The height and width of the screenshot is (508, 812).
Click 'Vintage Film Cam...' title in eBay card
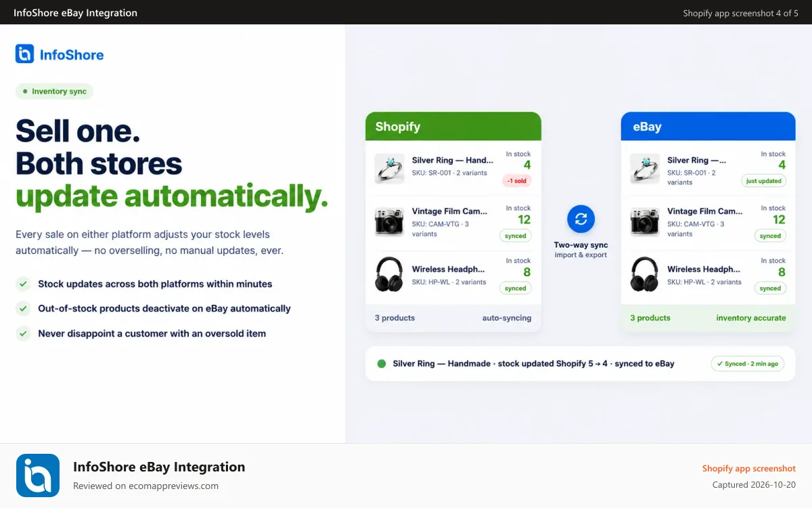(705, 211)
